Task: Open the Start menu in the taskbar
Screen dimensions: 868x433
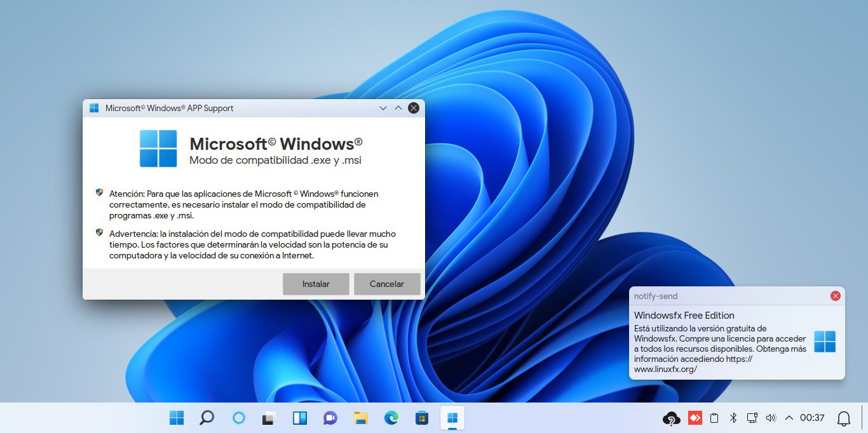Action: [177, 418]
